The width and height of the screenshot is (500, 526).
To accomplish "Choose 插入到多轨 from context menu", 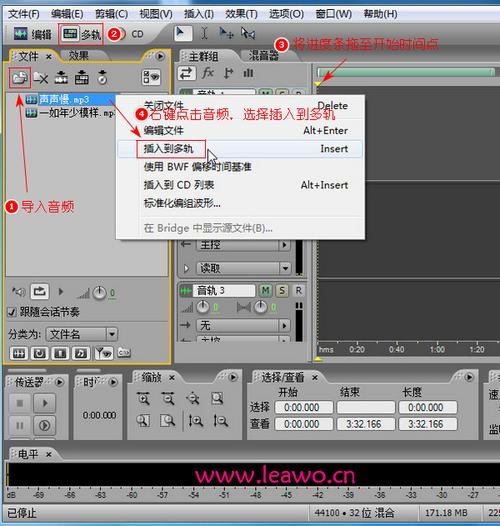I will click(240, 149).
